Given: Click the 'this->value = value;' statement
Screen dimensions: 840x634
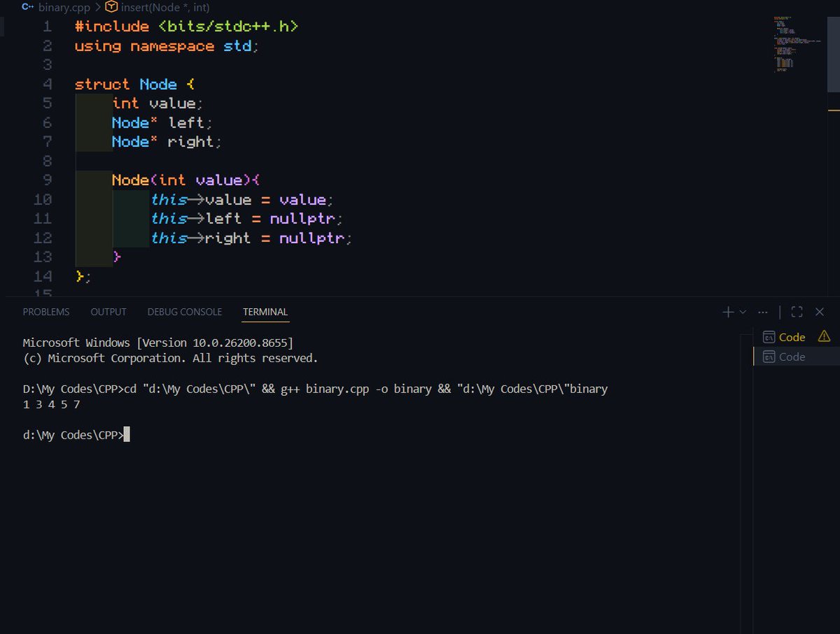Looking at the screenshot, I should tap(243, 200).
